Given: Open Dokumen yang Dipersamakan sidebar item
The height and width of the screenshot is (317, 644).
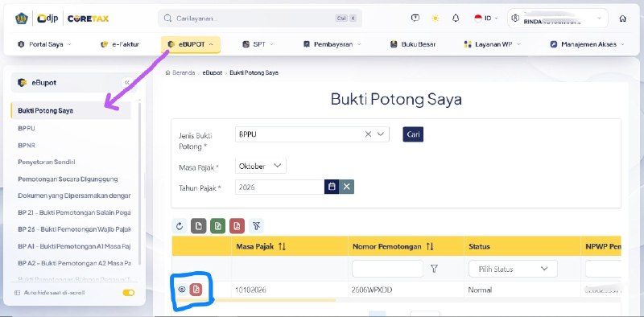Looking at the screenshot, I should [x=74, y=196].
